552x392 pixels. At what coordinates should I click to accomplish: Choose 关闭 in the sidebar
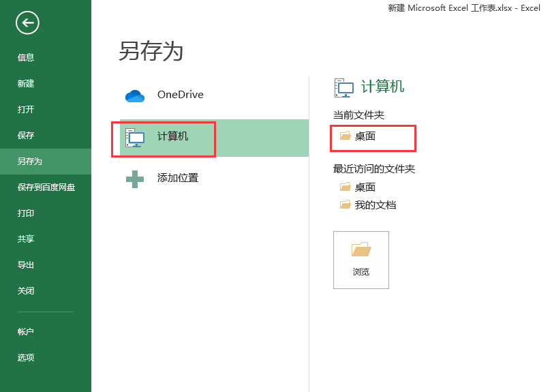point(46,291)
